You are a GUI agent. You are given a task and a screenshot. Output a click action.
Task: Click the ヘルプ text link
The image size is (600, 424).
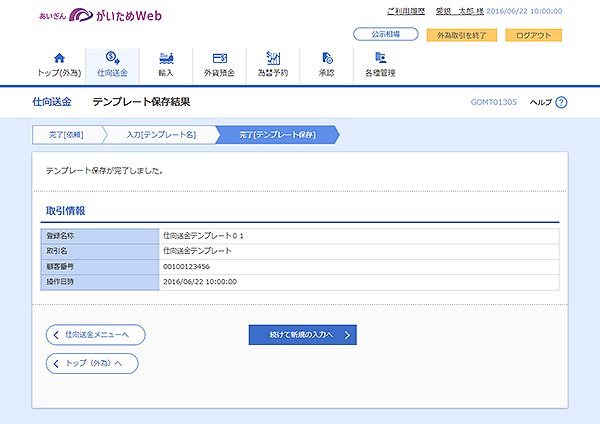(x=541, y=102)
